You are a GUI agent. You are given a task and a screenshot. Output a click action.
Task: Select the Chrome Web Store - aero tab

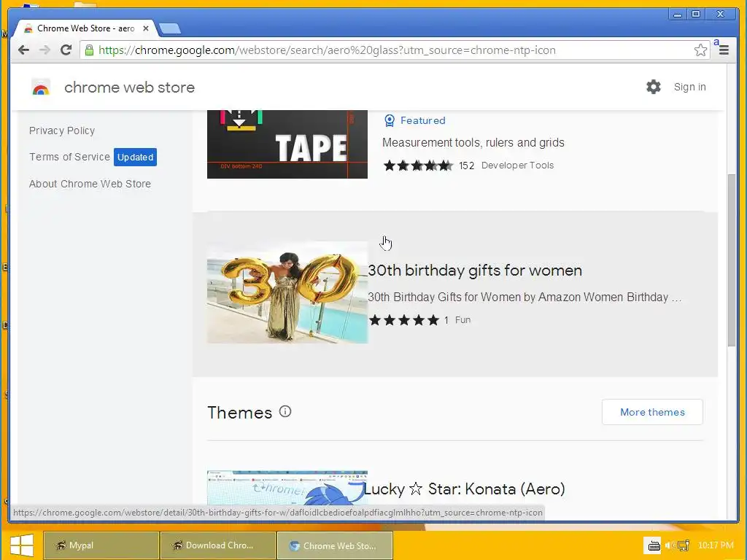86,28
